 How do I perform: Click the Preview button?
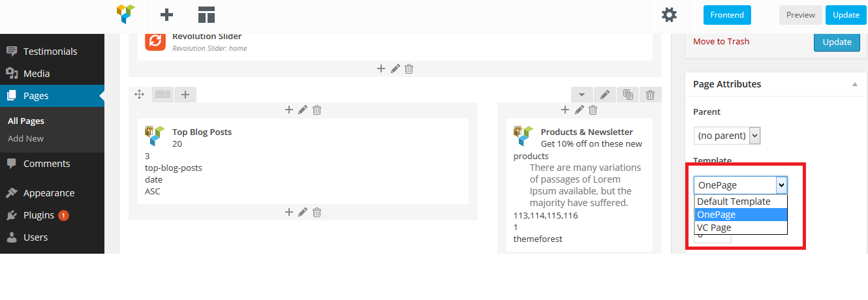point(800,15)
